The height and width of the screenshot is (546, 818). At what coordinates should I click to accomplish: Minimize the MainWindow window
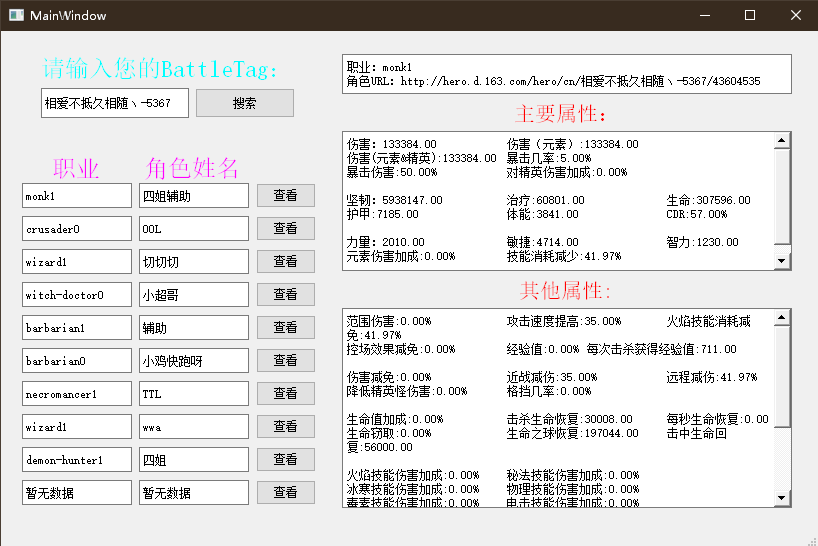(x=705, y=15)
